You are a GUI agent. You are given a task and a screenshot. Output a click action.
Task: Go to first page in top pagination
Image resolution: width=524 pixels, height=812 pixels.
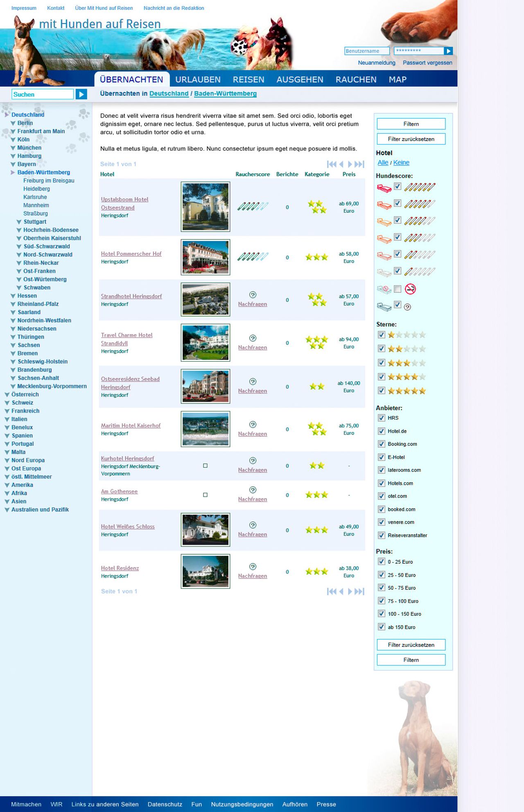(331, 164)
